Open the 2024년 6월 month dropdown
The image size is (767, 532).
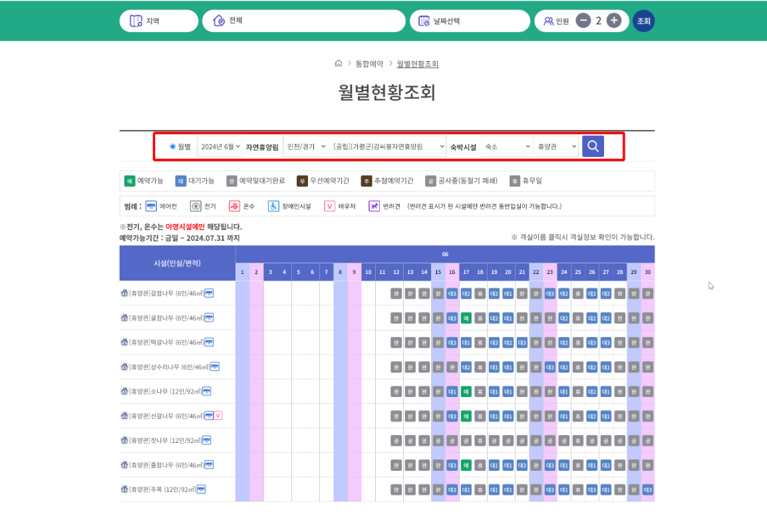pos(220,146)
